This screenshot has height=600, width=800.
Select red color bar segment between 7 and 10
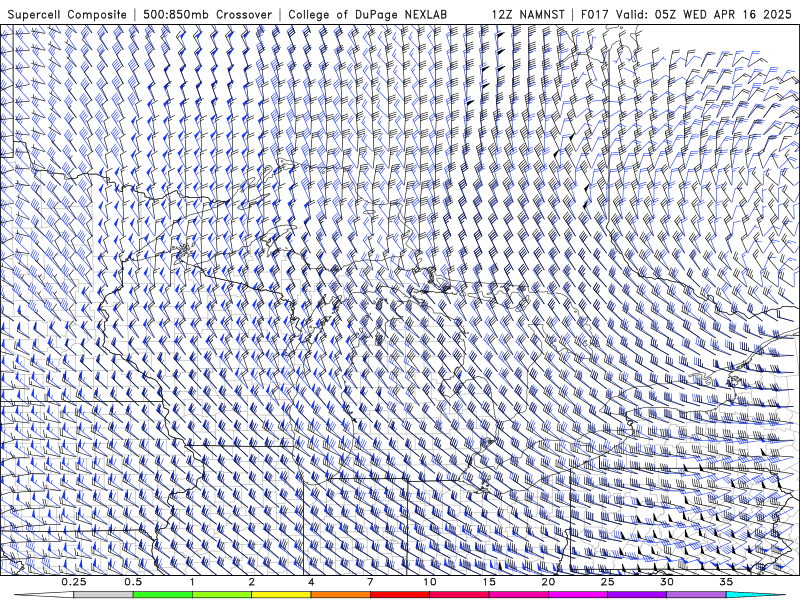coord(400,595)
